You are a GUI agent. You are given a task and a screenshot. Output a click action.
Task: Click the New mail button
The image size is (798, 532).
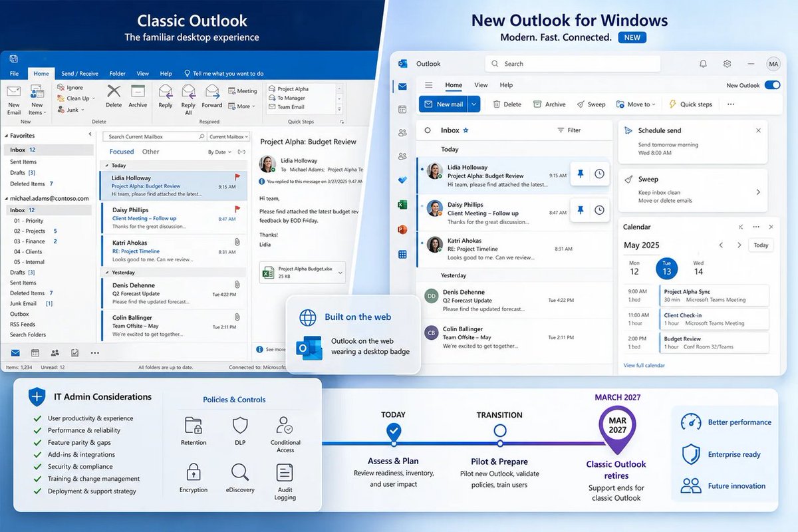(444, 104)
